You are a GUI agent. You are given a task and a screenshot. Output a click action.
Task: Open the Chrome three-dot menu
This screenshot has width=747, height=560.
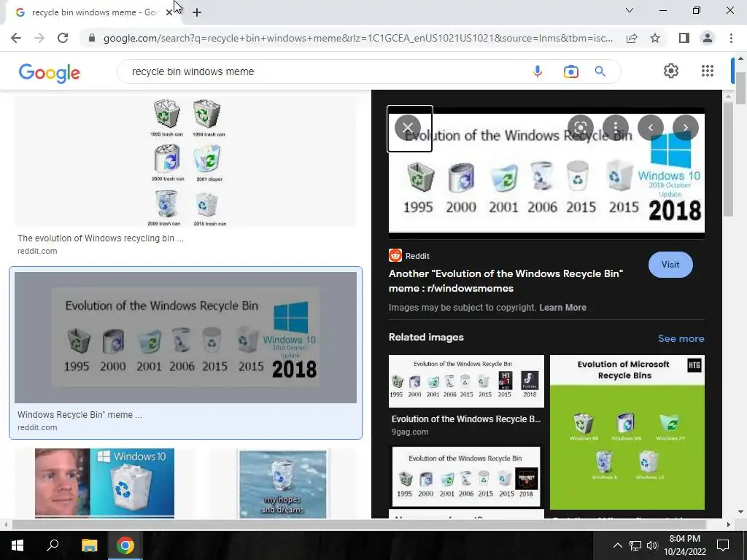(x=731, y=38)
